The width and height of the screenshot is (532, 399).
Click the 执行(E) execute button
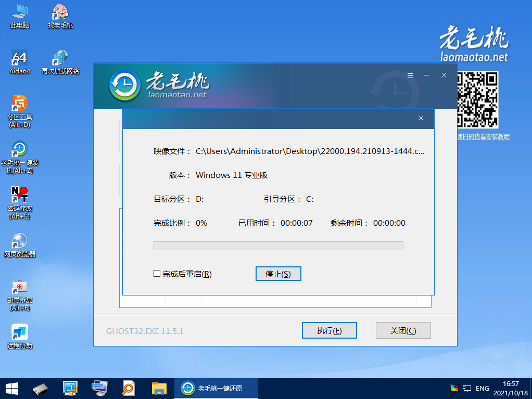(x=329, y=330)
